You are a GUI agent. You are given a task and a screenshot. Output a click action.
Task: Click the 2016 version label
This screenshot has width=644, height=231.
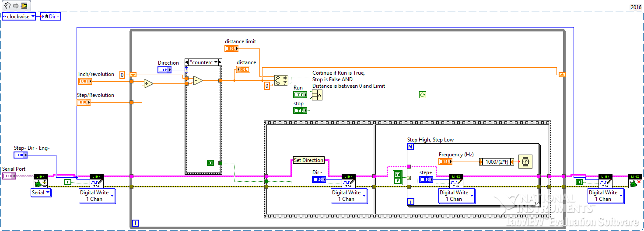(636, 7)
